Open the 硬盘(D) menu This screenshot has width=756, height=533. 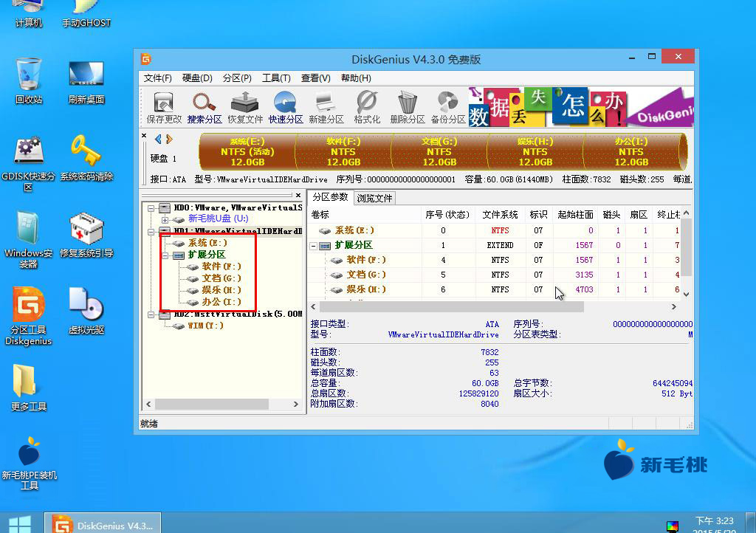pyautogui.click(x=197, y=78)
